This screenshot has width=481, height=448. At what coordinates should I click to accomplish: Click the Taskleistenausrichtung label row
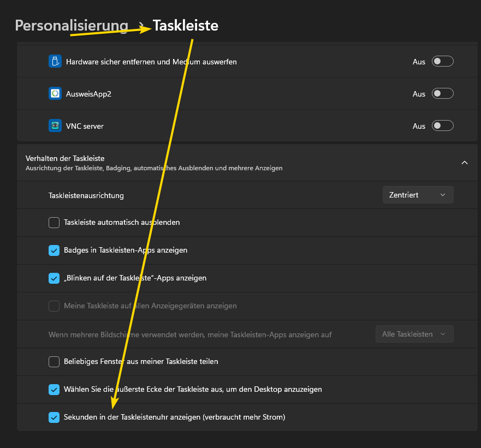click(x=86, y=195)
